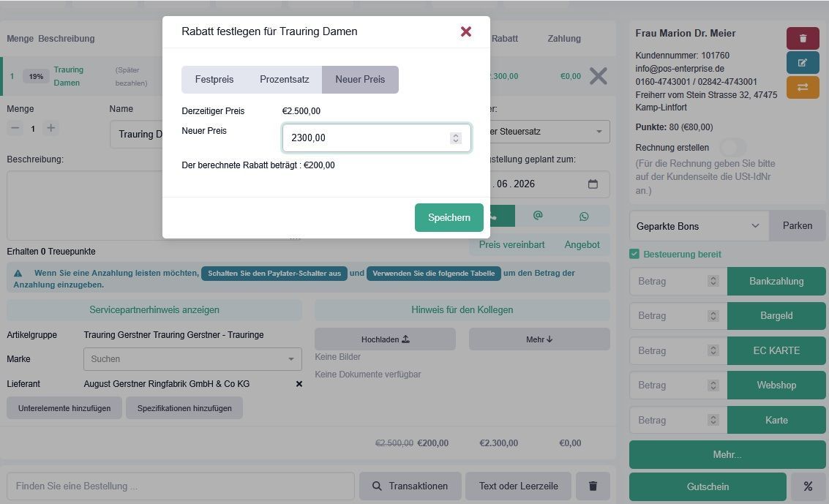Click into the Neuer Preis field
829x504 pixels.
pos(376,138)
